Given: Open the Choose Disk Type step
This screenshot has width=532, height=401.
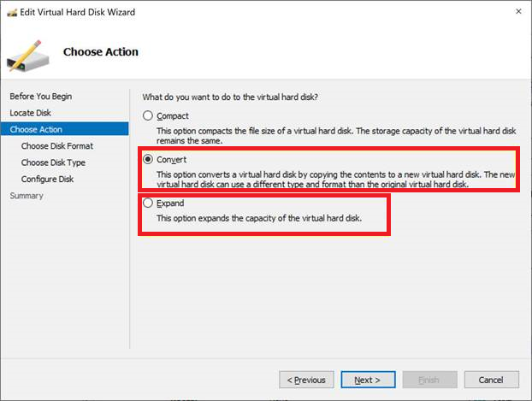Looking at the screenshot, I should (53, 162).
